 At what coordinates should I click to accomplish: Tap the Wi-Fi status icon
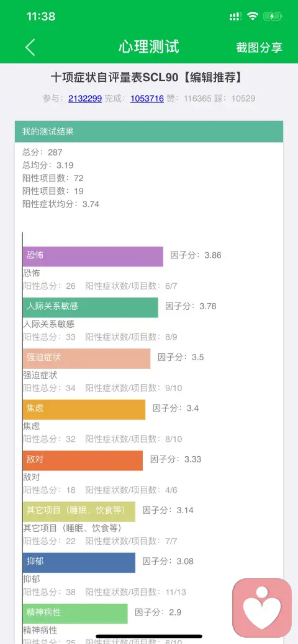click(x=252, y=17)
